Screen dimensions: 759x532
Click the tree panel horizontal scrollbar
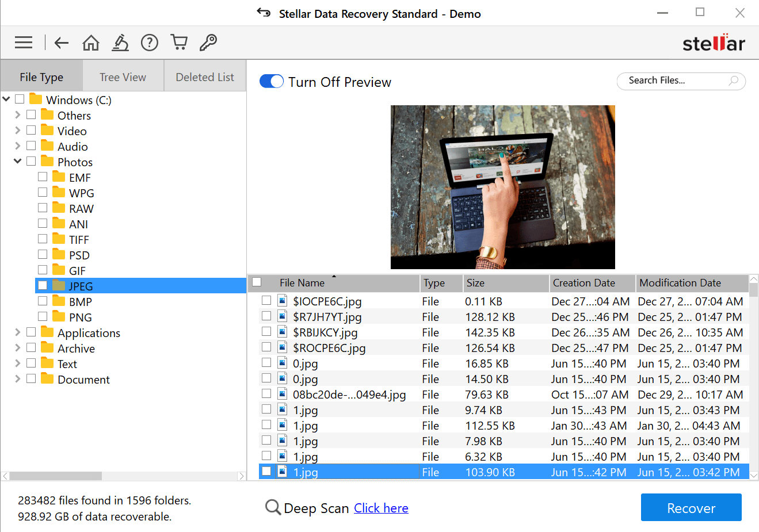point(56,476)
